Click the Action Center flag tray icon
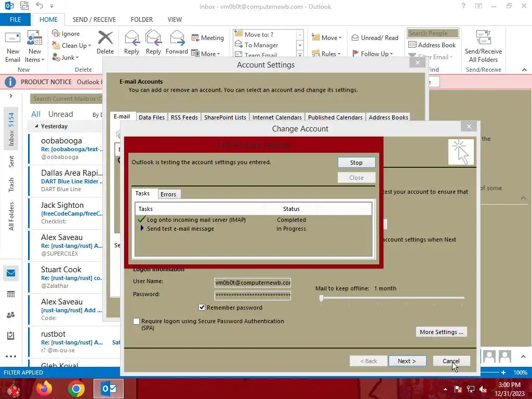Viewport: 532px width, 399px height. [458, 389]
